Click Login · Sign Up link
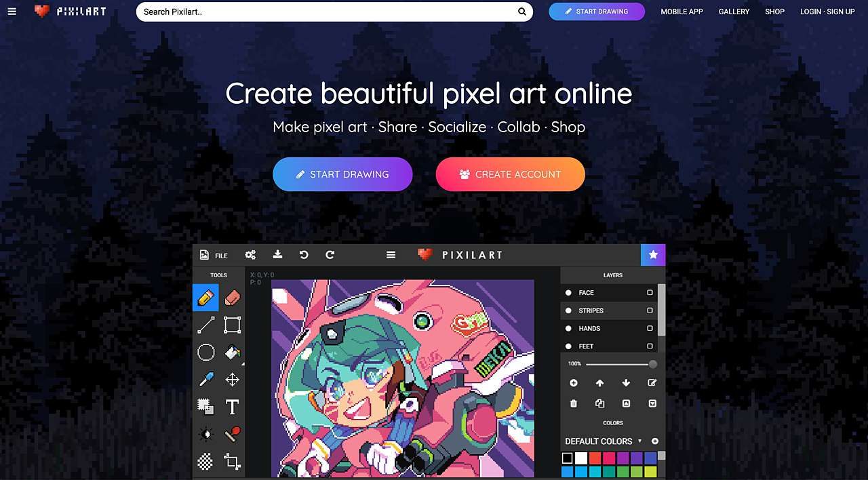 827,12
